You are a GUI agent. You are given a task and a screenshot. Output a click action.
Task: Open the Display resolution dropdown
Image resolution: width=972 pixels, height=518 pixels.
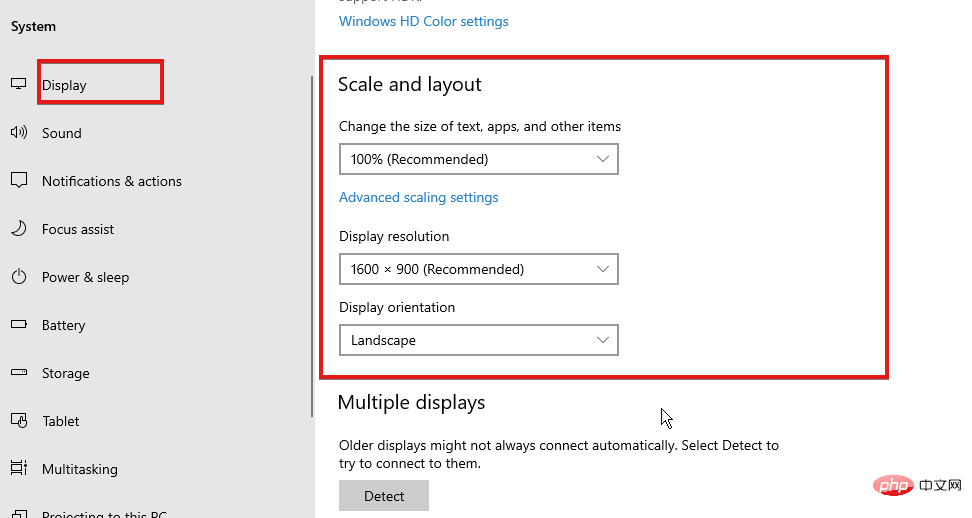tap(479, 269)
